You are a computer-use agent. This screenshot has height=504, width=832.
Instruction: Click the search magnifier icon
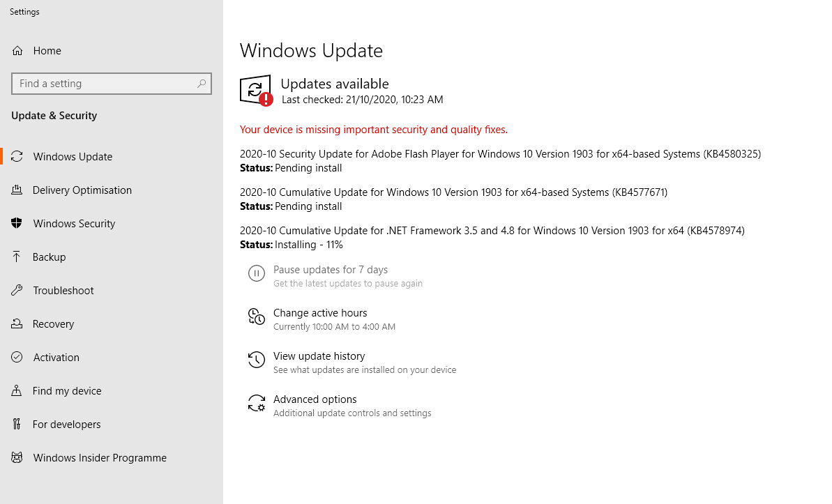click(201, 83)
